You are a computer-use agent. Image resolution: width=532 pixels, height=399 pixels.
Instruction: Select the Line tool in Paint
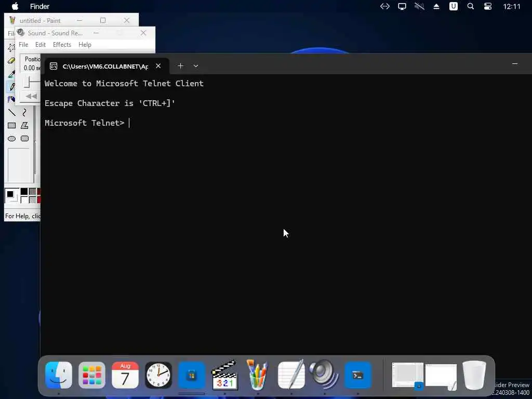[x=11, y=112]
